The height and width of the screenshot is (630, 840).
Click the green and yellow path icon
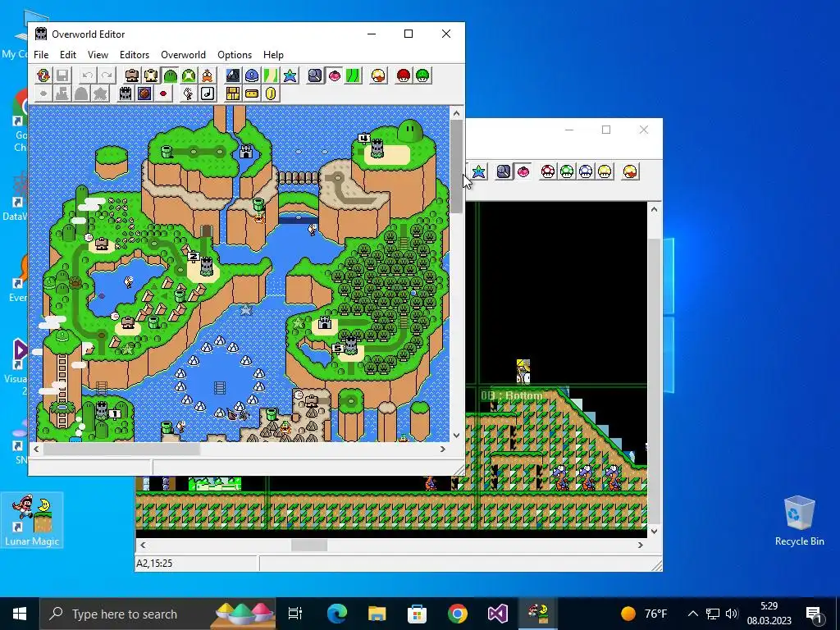click(271, 75)
